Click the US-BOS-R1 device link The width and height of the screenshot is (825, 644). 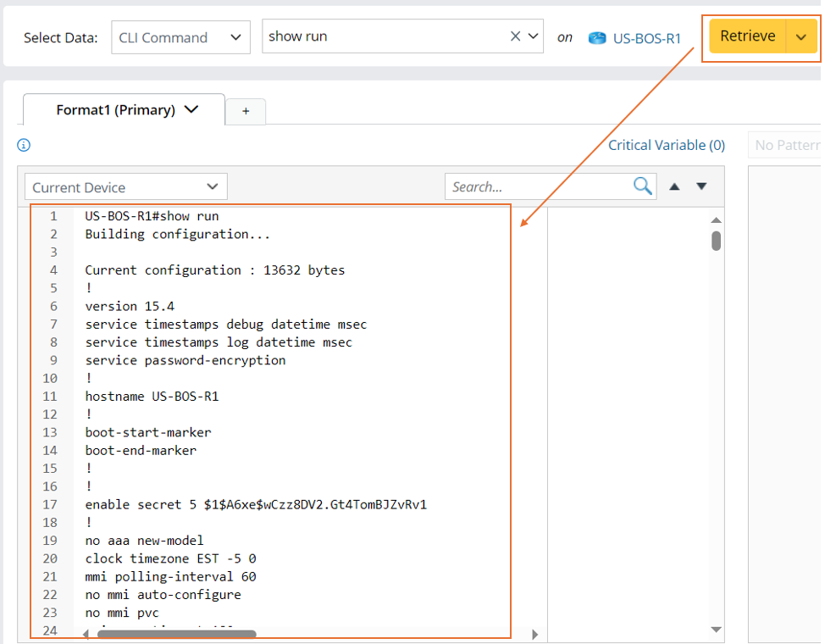pyautogui.click(x=647, y=38)
